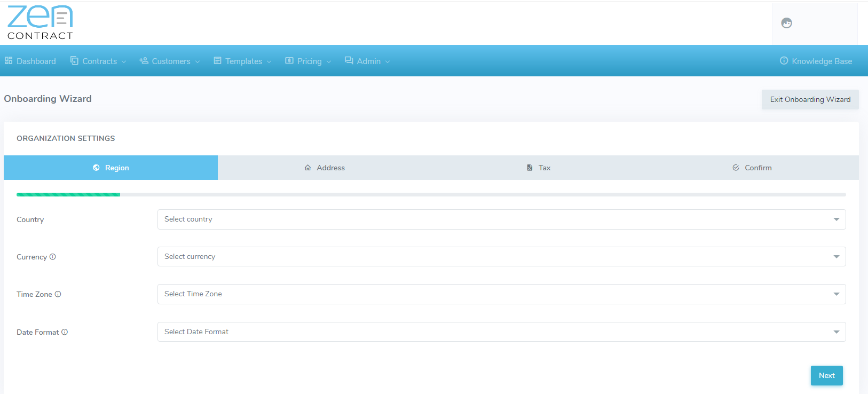Expand the Templates chevron arrow
Screen dimensions: 868x394
click(269, 62)
